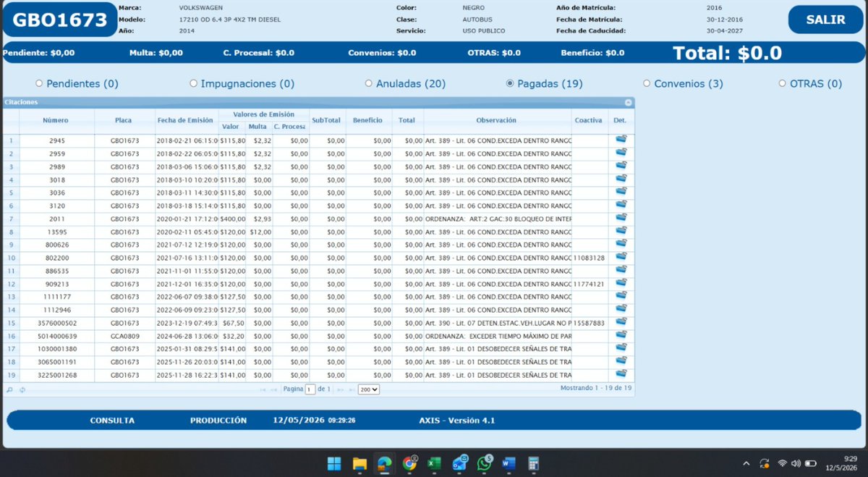This screenshot has height=477, width=868.
Task: Sort by Placa column header
Action: pos(124,120)
